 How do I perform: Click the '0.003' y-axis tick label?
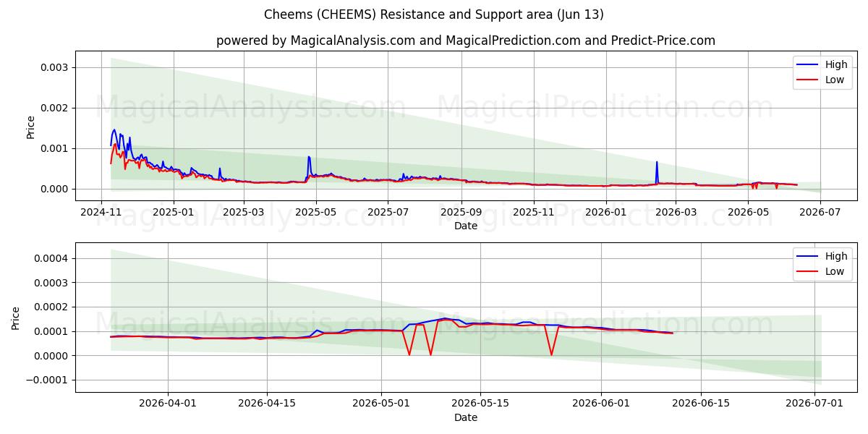(x=54, y=67)
